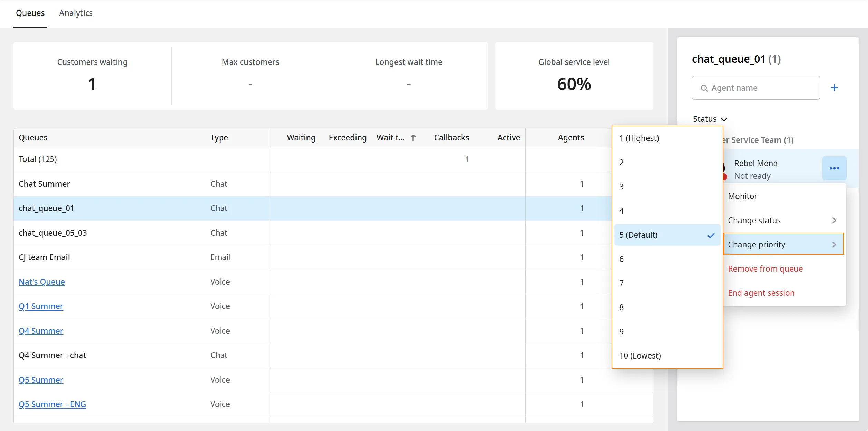Open the three-dots menu for Rebel Mena
Image resolution: width=868 pixels, height=431 pixels.
point(834,168)
